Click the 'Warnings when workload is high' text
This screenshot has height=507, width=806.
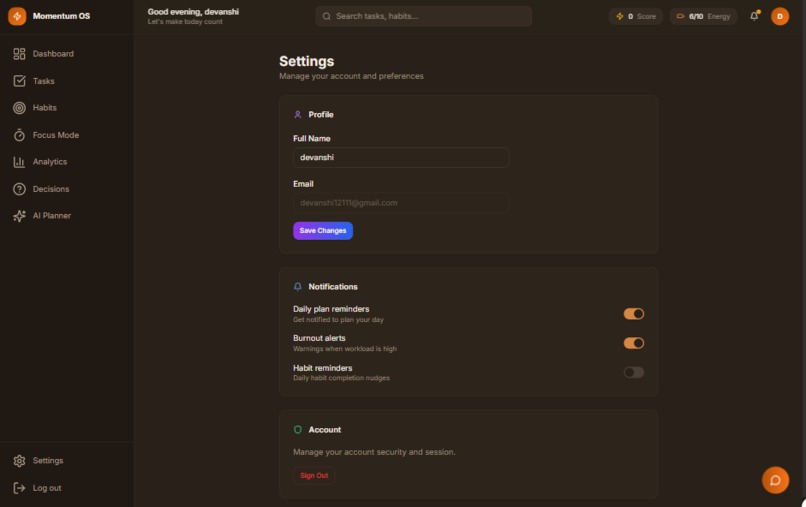(345, 349)
